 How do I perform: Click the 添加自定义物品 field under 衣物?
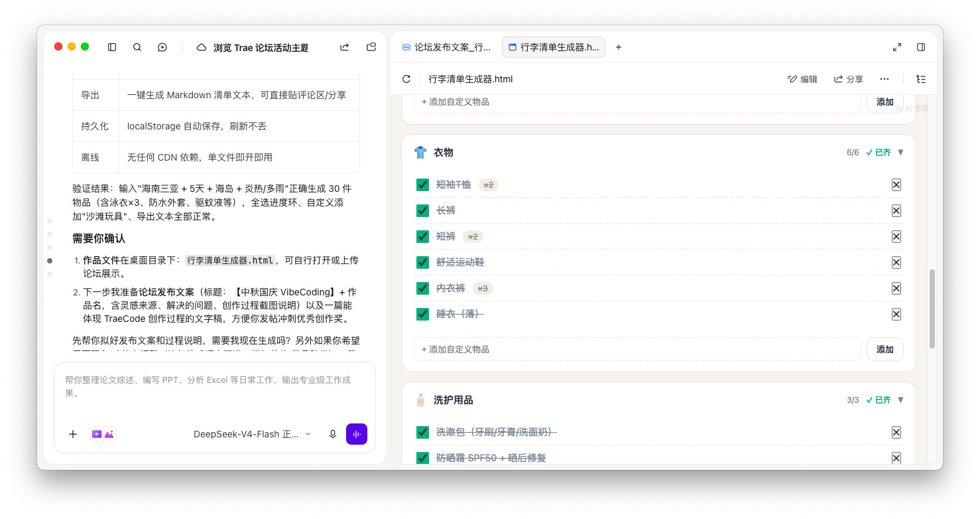(637, 349)
